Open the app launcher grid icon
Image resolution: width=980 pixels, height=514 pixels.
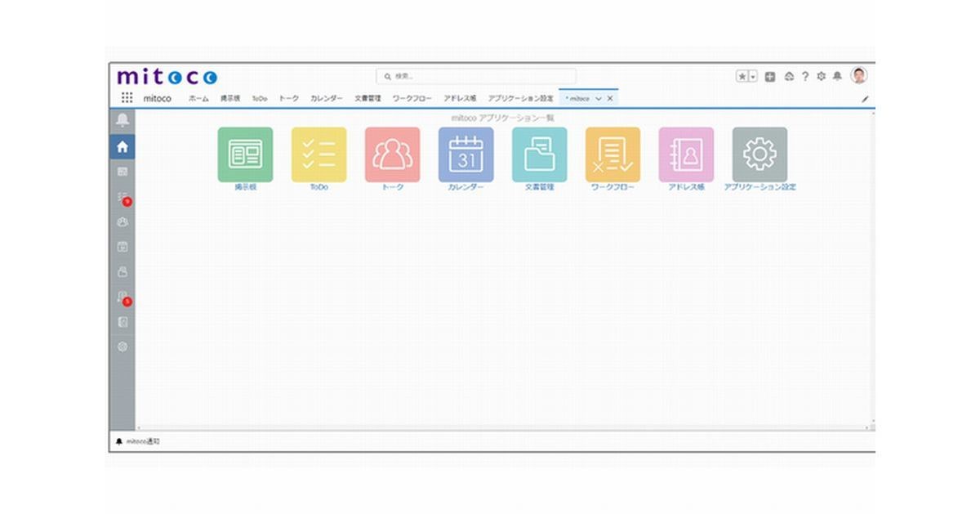point(127,97)
